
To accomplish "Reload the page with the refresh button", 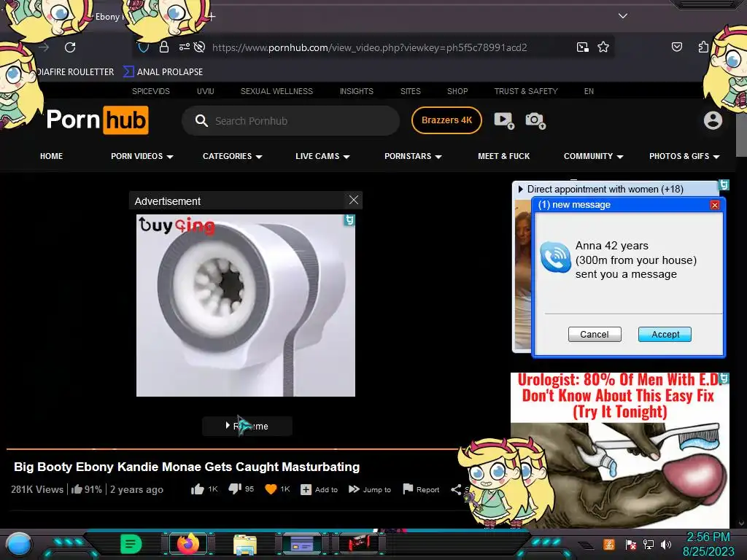I will click(70, 47).
